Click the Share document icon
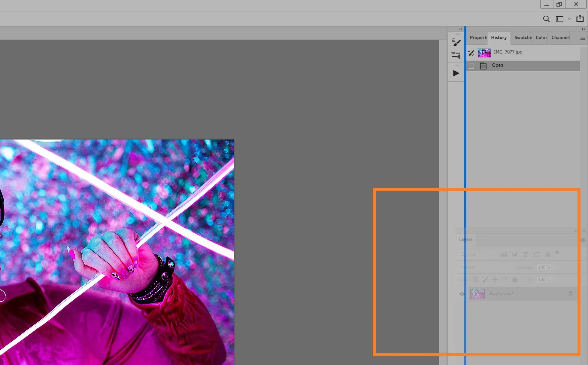The height and width of the screenshot is (365, 588). pyautogui.click(x=580, y=19)
